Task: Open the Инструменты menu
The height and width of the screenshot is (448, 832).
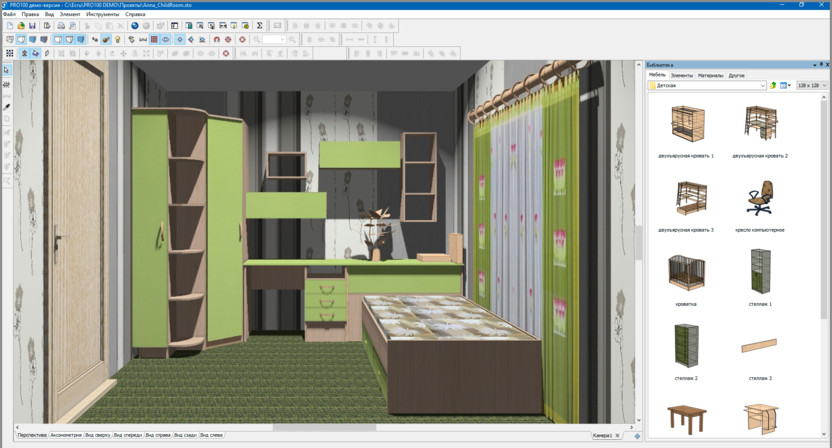Action: 101,14
